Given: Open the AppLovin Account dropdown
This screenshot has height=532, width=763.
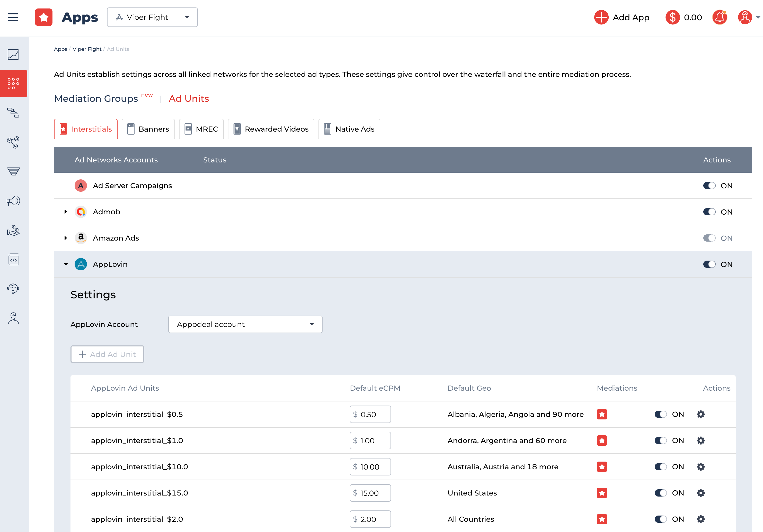Looking at the screenshot, I should 245,324.
